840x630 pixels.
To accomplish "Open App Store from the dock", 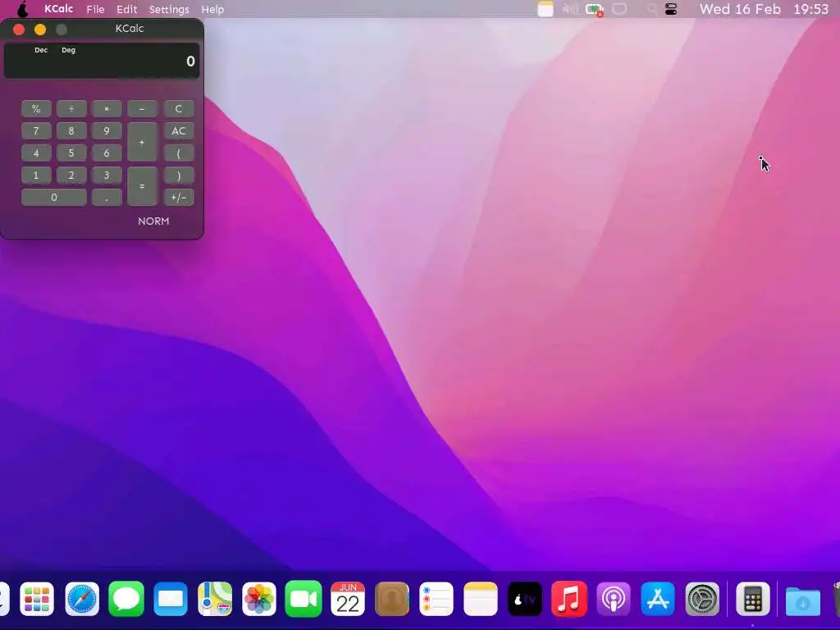I will tap(658, 599).
